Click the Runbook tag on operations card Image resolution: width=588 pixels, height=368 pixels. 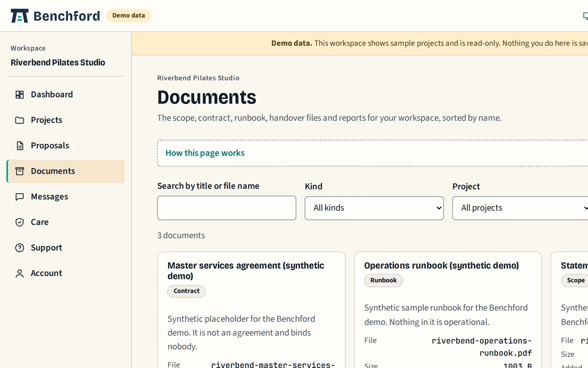tap(383, 280)
